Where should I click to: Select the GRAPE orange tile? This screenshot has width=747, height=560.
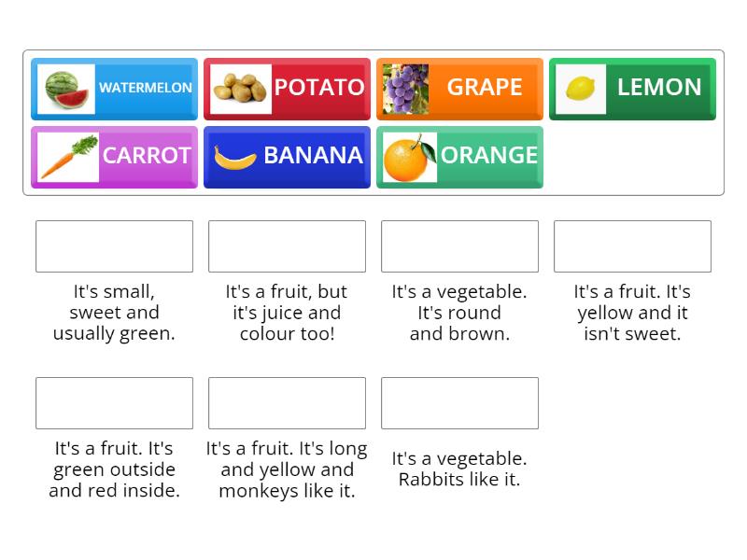486,89
